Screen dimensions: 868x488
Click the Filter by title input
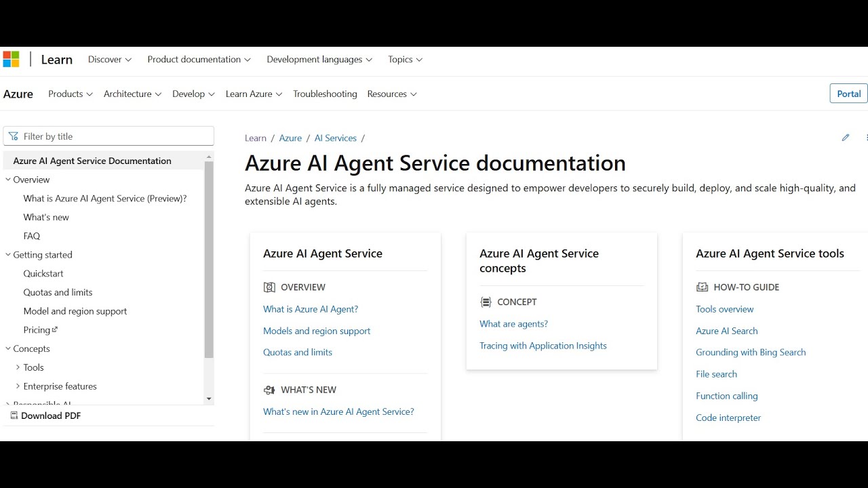coord(108,136)
